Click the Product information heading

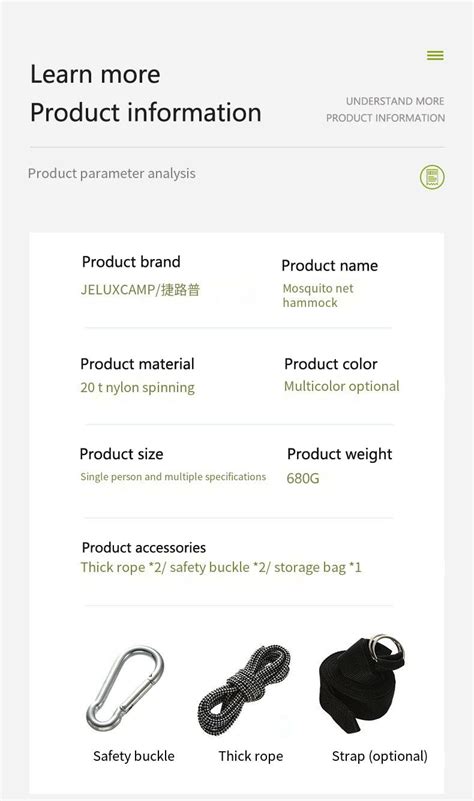146,112
